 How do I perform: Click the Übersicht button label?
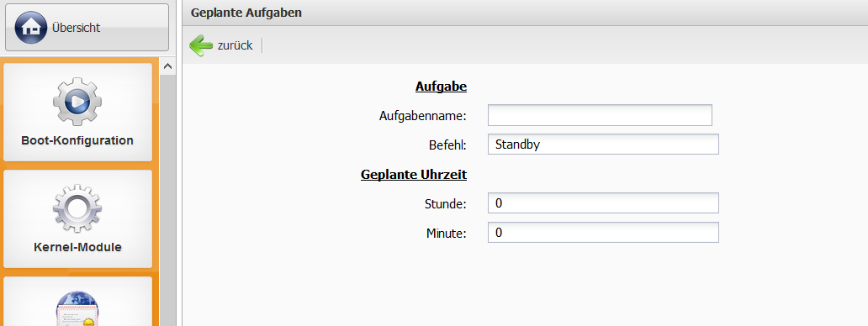point(76,28)
